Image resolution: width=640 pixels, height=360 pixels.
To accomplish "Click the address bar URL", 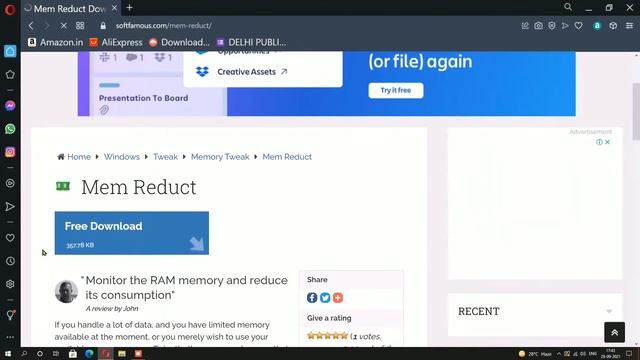I will pos(163,26).
